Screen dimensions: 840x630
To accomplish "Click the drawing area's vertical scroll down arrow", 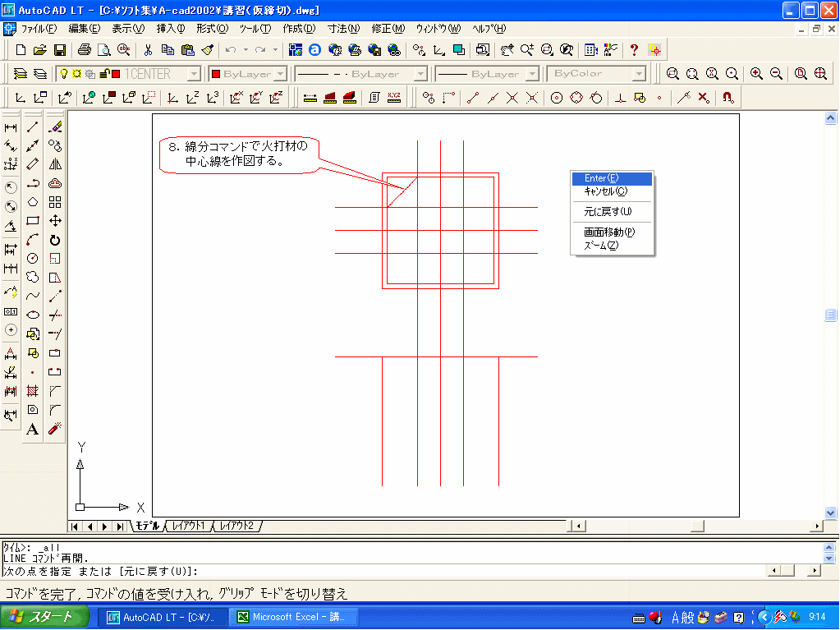I will tap(830, 513).
